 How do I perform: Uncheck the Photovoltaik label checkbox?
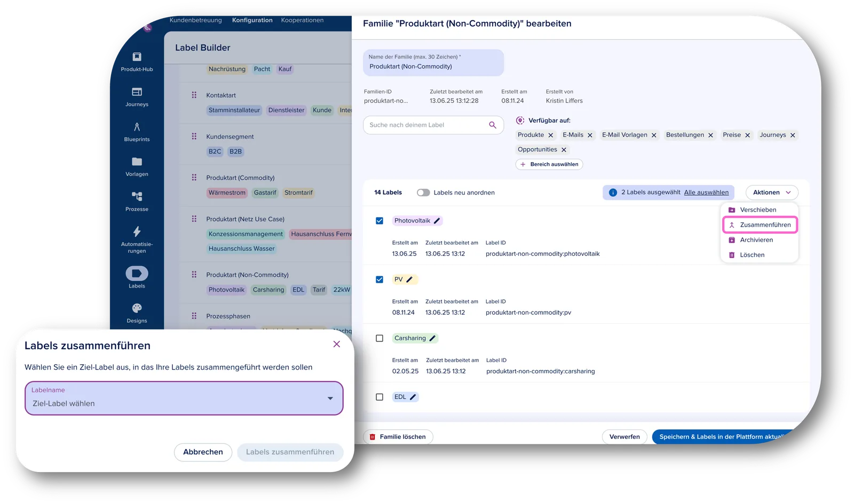click(x=379, y=221)
